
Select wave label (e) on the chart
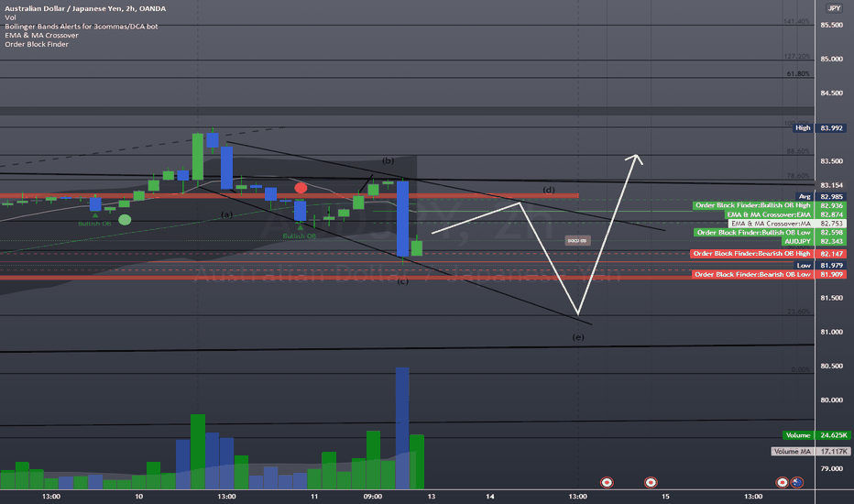(x=578, y=337)
